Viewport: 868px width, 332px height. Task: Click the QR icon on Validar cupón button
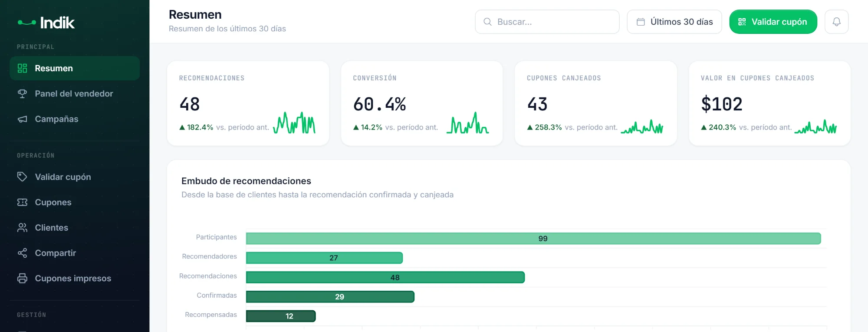[742, 22]
